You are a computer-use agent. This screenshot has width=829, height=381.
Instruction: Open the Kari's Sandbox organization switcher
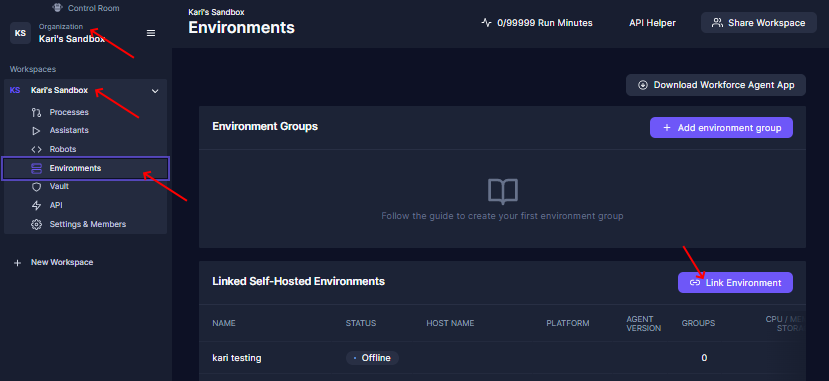coord(72,33)
